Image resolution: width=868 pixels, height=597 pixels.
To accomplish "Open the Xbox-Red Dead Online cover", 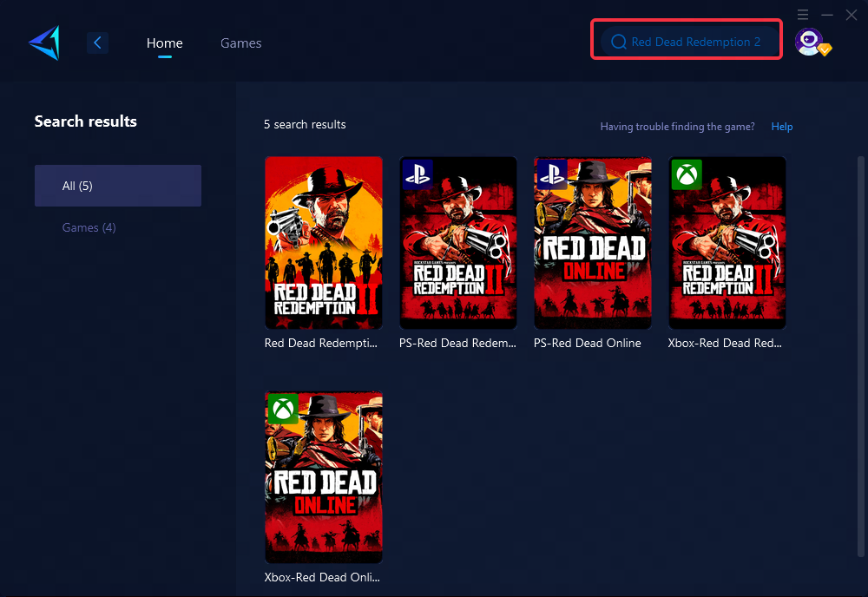I will pos(324,477).
